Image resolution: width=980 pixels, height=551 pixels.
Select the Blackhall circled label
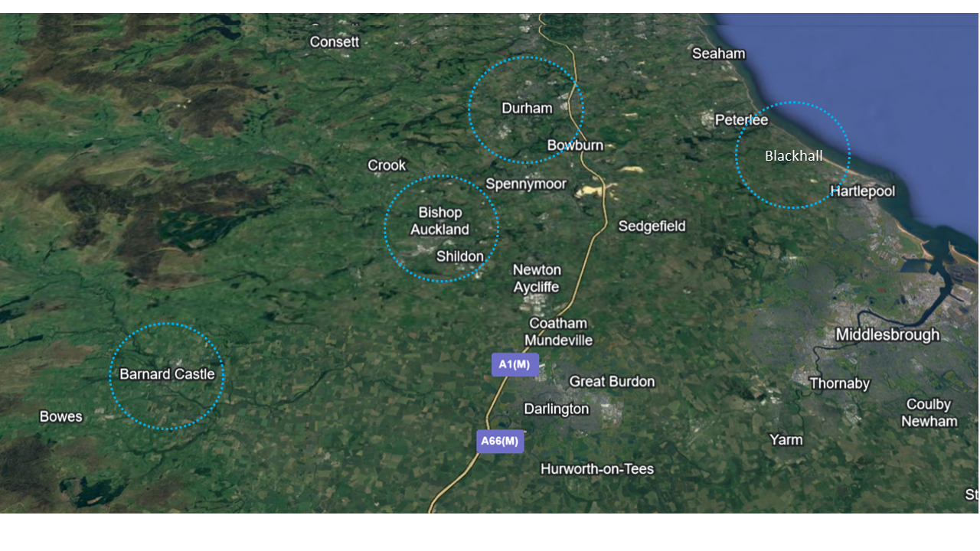(794, 156)
